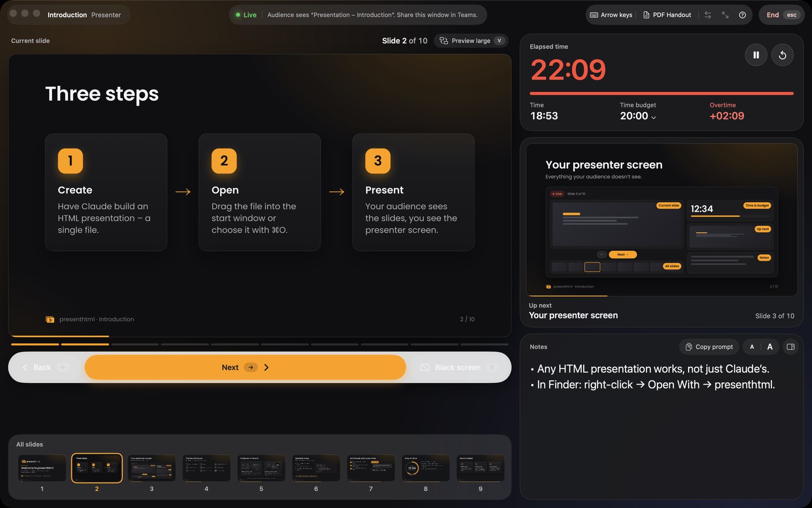Select slide 5 thumbnail in All slides

click(261, 468)
